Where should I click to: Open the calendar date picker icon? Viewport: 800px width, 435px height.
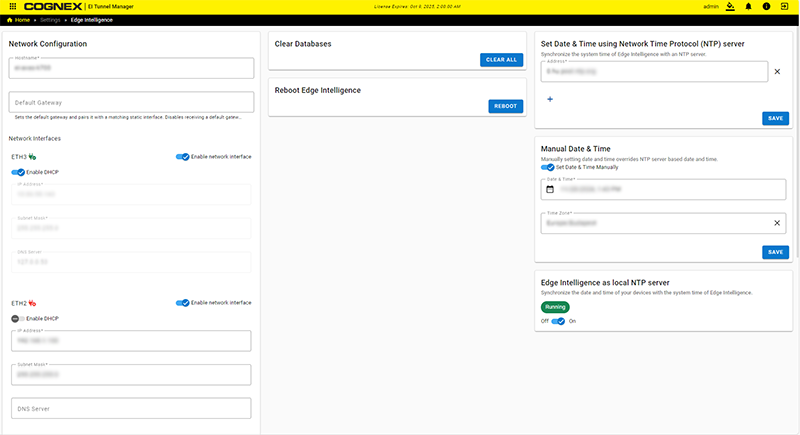[x=549, y=188]
